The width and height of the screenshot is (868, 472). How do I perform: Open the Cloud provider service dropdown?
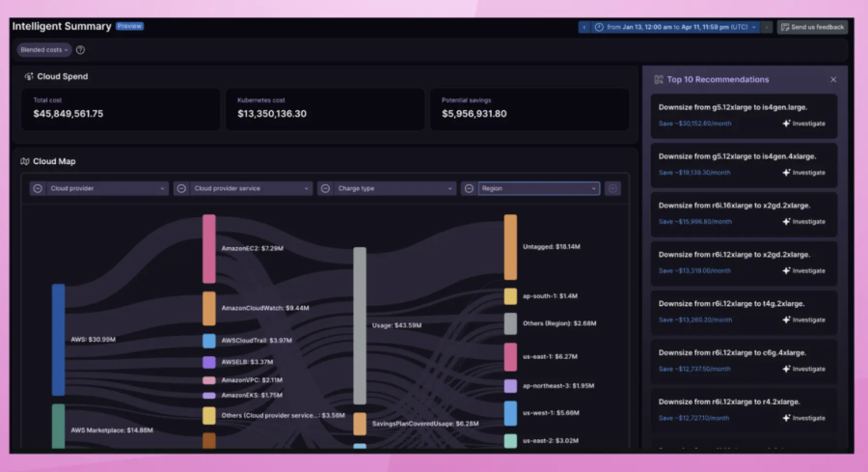click(x=251, y=188)
